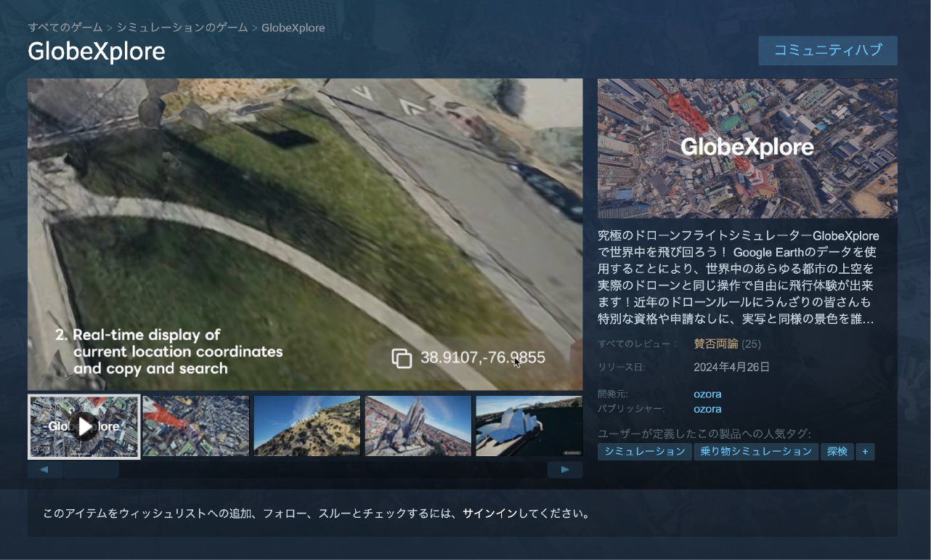Click the review count (25) text
Screen dimensions: 931x560
click(x=752, y=344)
